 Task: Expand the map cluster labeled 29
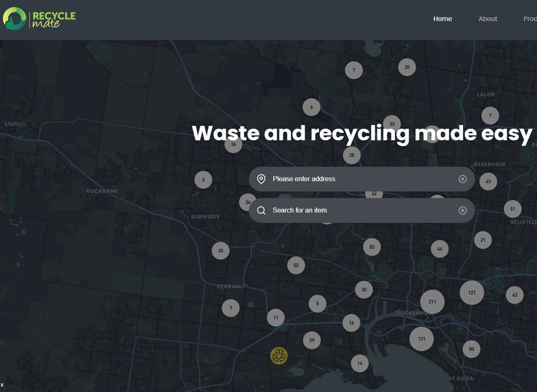[x=312, y=340]
